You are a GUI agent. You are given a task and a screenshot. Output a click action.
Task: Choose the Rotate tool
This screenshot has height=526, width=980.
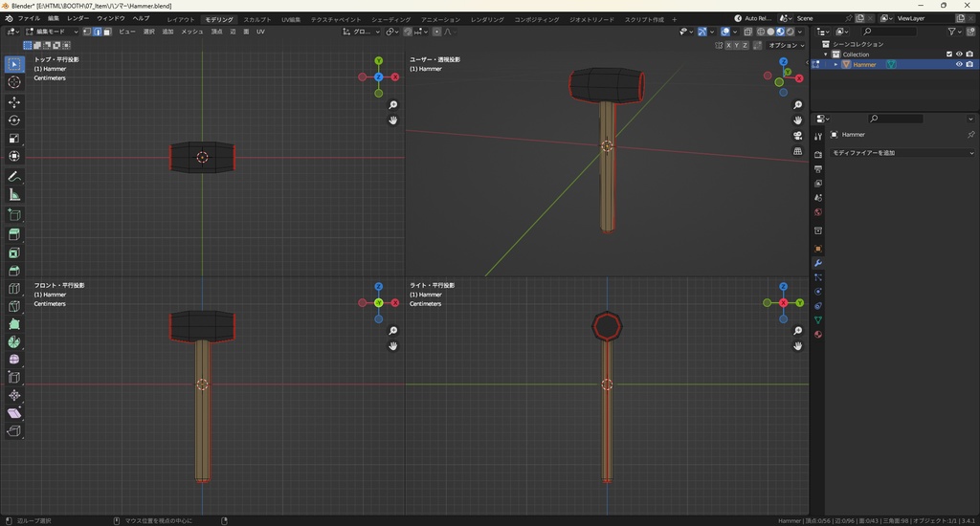[14, 121]
